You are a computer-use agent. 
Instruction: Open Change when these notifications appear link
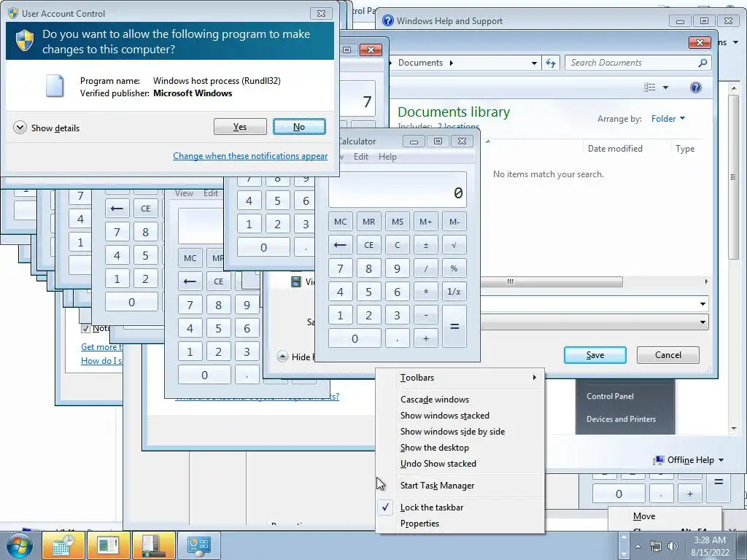tap(250, 156)
